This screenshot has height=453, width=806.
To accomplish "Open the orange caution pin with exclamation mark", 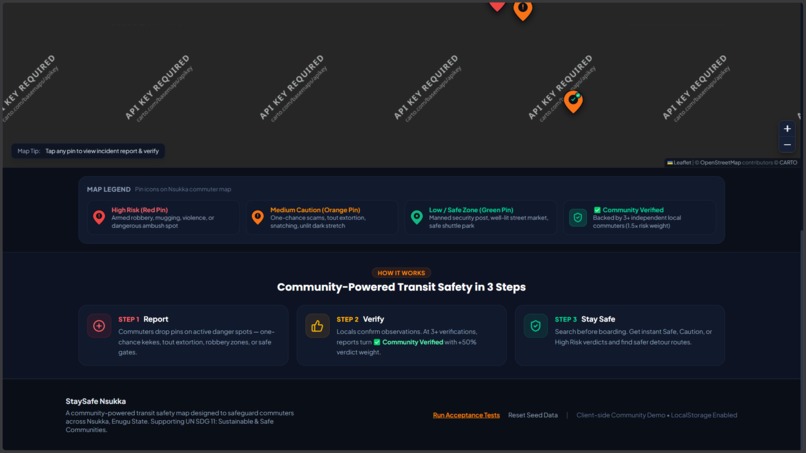I will 523,10.
